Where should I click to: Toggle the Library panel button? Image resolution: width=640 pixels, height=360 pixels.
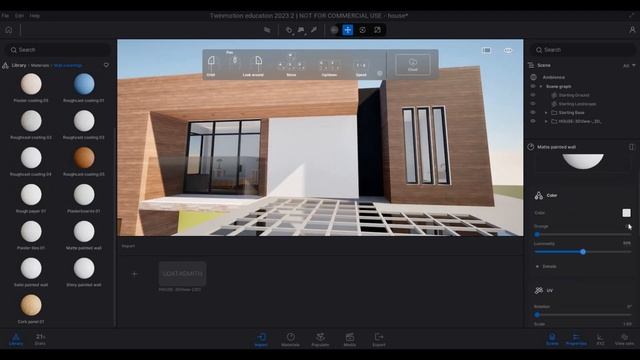coord(16,339)
